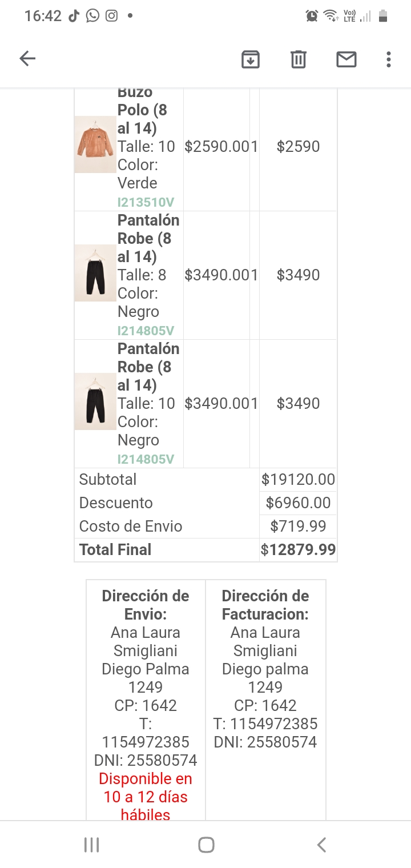Viewport: 411px width, 868px height.
Task: Tap the back arrow to leave email
Action: click(x=27, y=59)
